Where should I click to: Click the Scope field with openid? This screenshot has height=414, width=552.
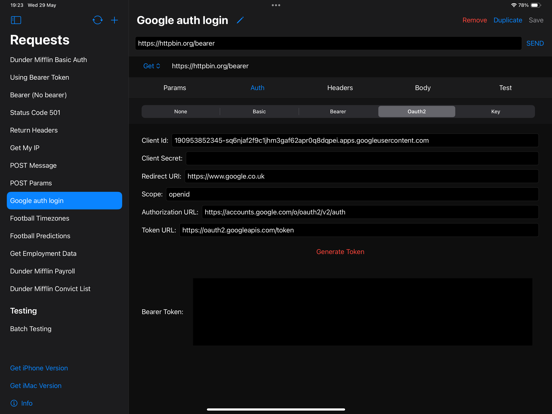click(x=352, y=194)
